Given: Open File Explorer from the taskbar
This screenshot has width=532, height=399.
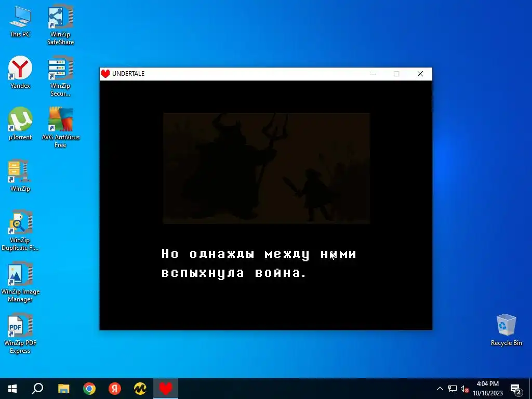Looking at the screenshot, I should tap(63, 389).
